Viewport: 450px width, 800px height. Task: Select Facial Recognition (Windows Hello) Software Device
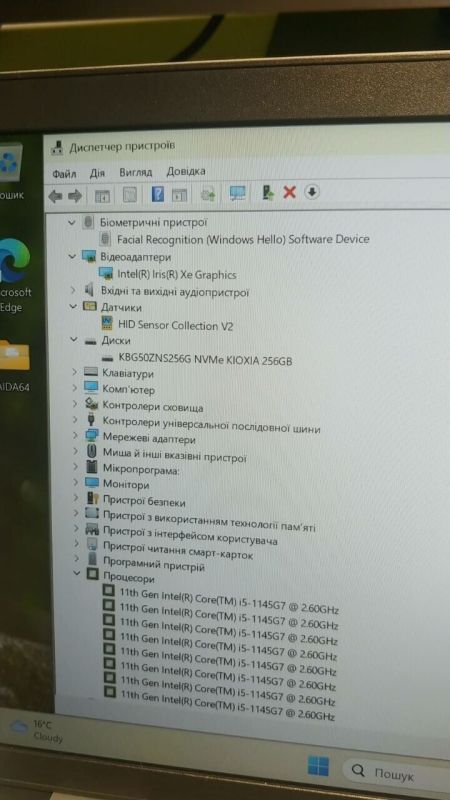tap(243, 239)
